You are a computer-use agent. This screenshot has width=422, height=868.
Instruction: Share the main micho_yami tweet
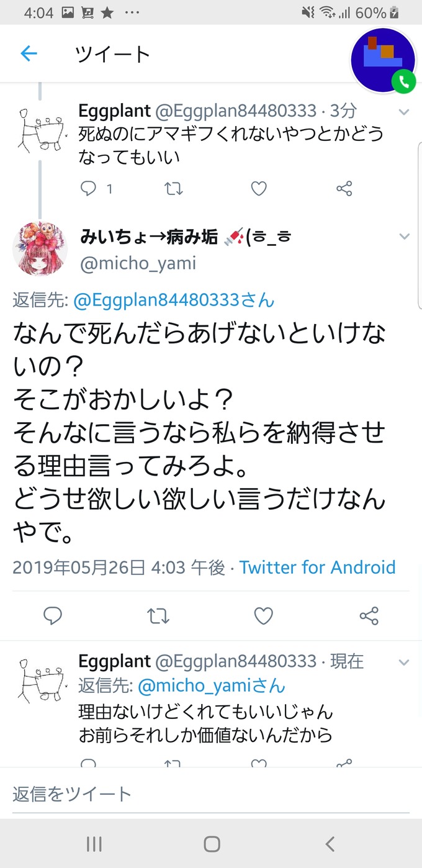point(369,615)
